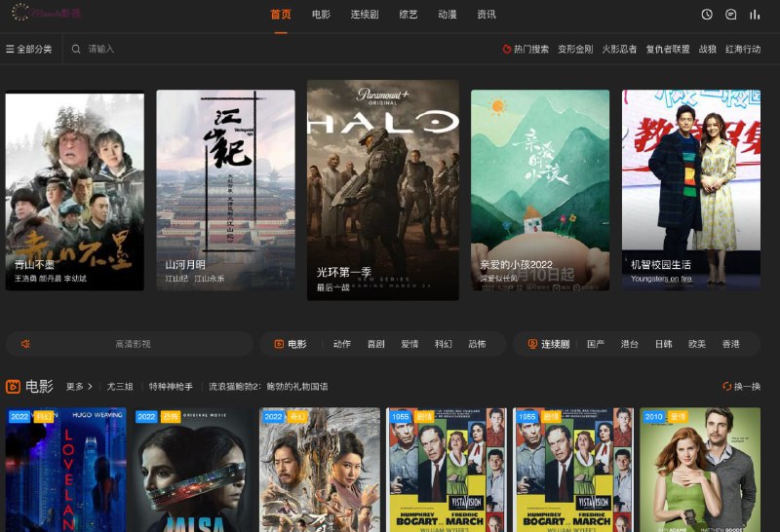The image size is (780, 532).
Task: Click the 连续剧 category icon
Action: click(532, 344)
